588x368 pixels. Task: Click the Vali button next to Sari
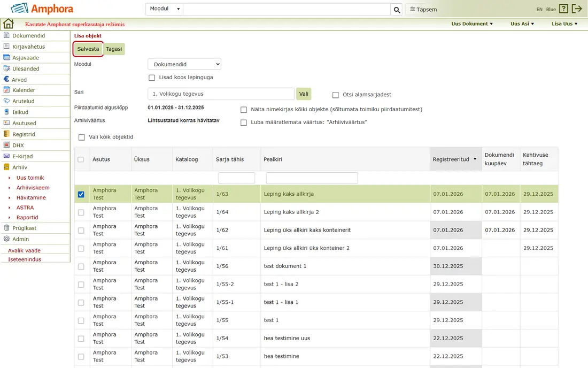[304, 94]
